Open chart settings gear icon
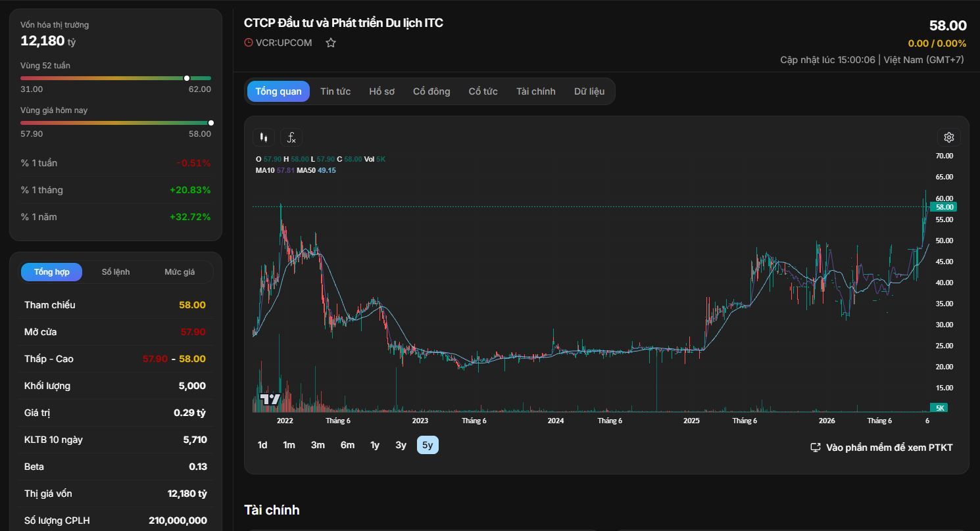 click(949, 137)
